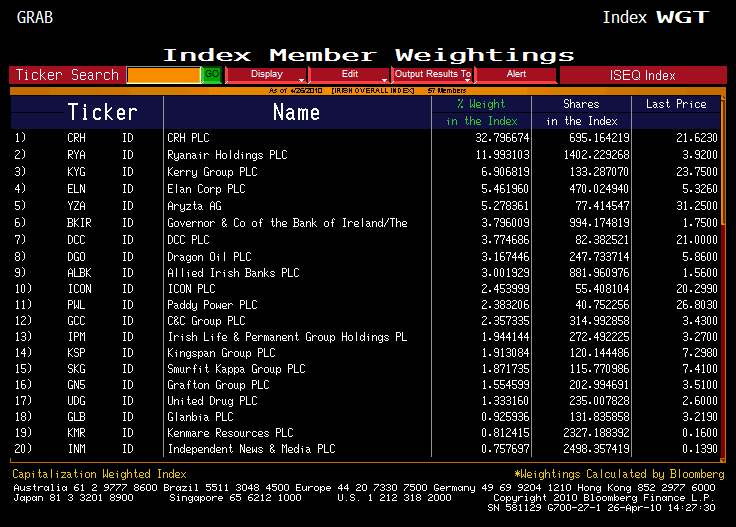
Task: Click the Last Price column header
Action: point(676,104)
